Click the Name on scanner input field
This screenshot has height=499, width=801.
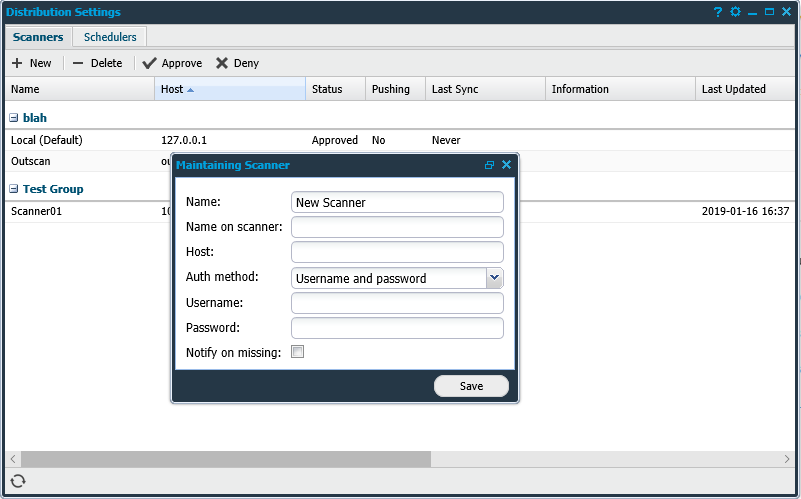point(397,227)
